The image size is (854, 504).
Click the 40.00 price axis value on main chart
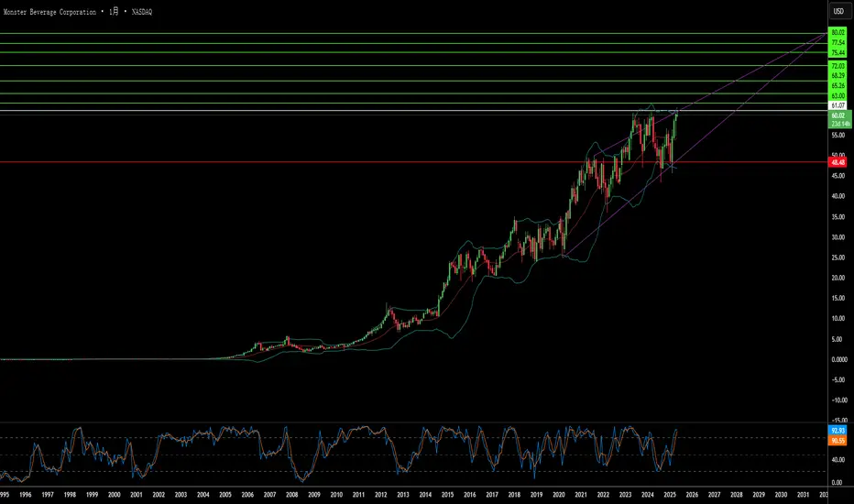tap(838, 196)
